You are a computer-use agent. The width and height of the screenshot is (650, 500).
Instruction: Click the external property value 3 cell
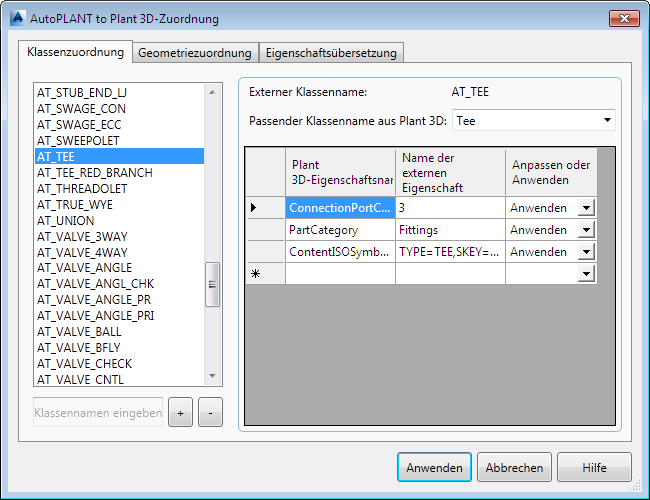pos(450,208)
